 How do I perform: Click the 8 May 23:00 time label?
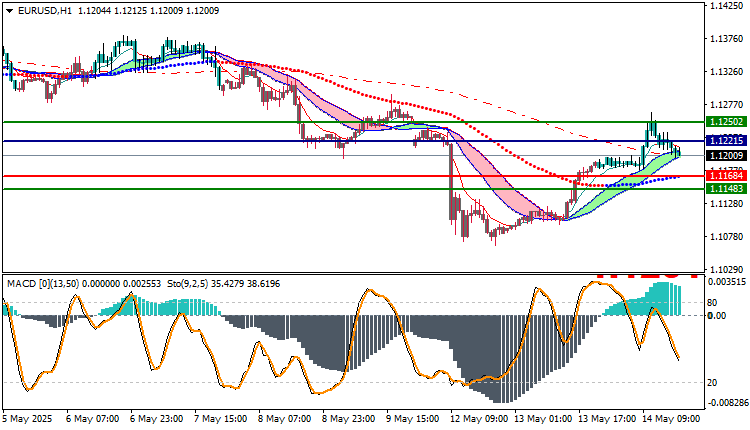click(349, 419)
